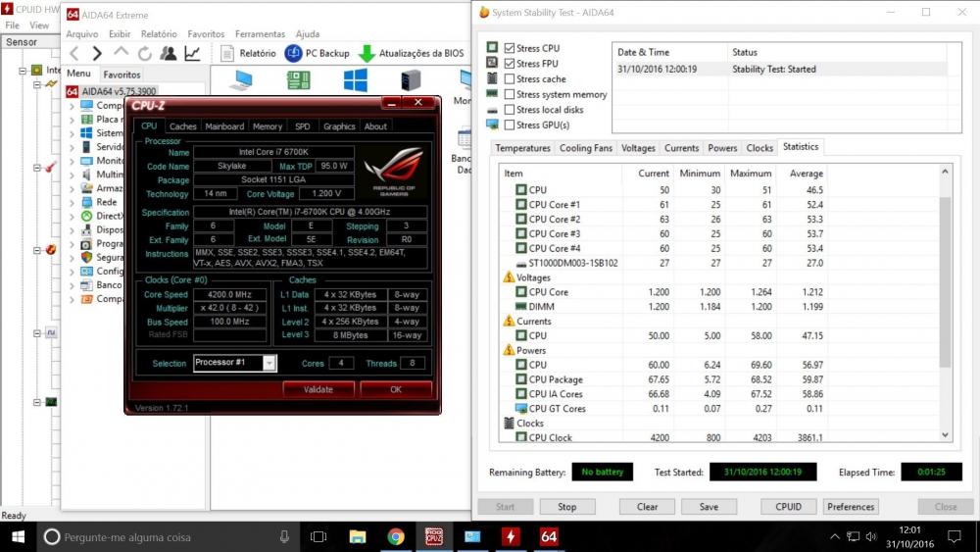Open the motherboard category icon
Viewport: 980px width, 552px height.
[298, 79]
